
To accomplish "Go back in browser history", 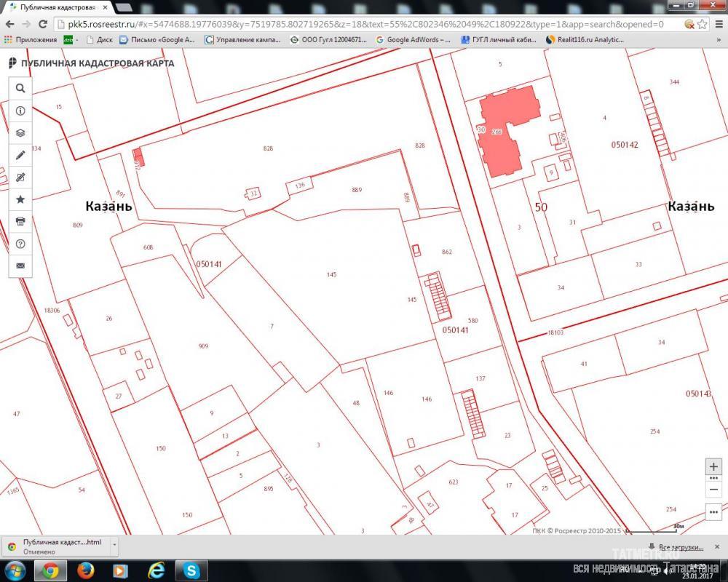I will tap(9, 24).
